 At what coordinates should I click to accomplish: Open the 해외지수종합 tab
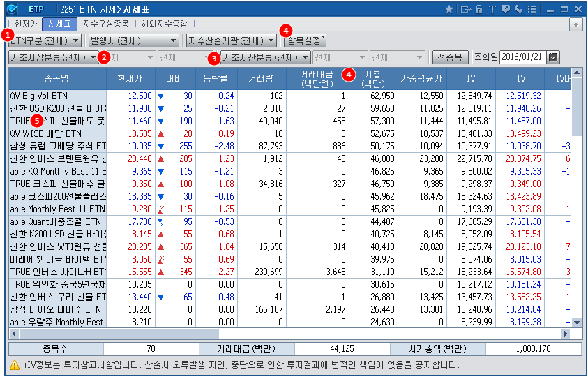[x=165, y=24]
